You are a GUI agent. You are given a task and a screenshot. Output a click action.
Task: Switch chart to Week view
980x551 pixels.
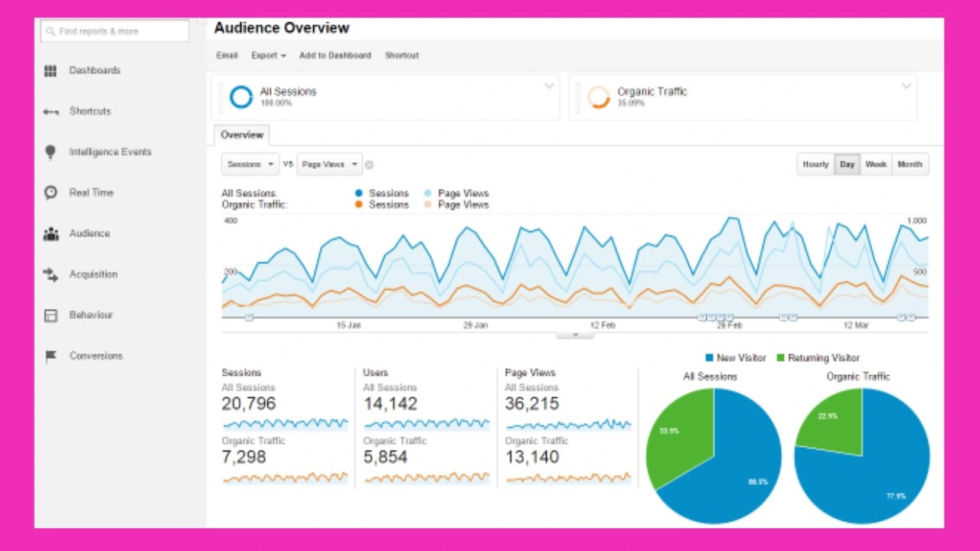[876, 165]
